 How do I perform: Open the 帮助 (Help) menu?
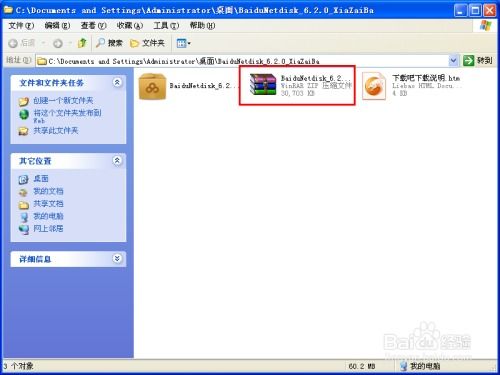pos(202,25)
